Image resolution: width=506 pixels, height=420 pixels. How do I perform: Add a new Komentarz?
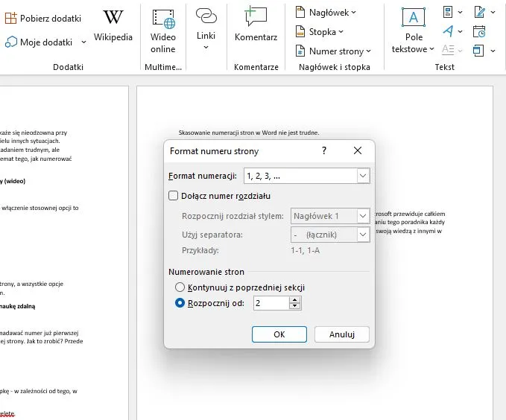click(x=256, y=25)
